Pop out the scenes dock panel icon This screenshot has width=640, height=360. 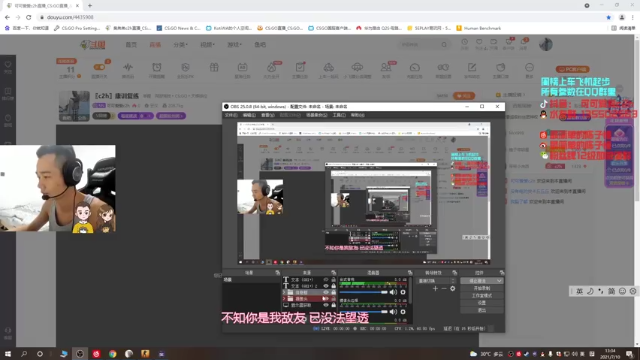(x=278, y=273)
